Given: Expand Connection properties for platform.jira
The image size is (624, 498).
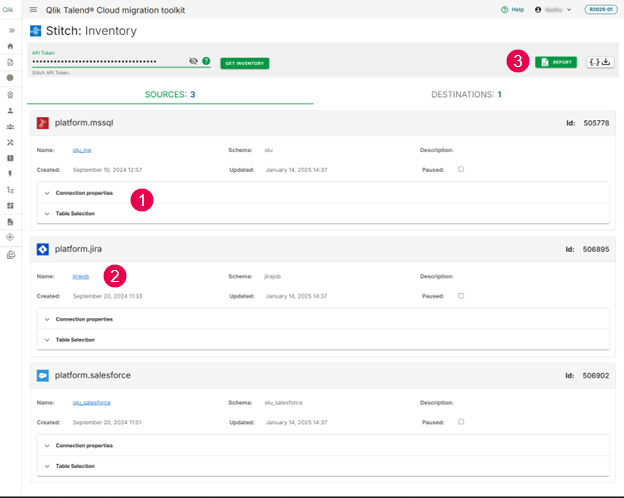Looking at the screenshot, I should [323, 319].
